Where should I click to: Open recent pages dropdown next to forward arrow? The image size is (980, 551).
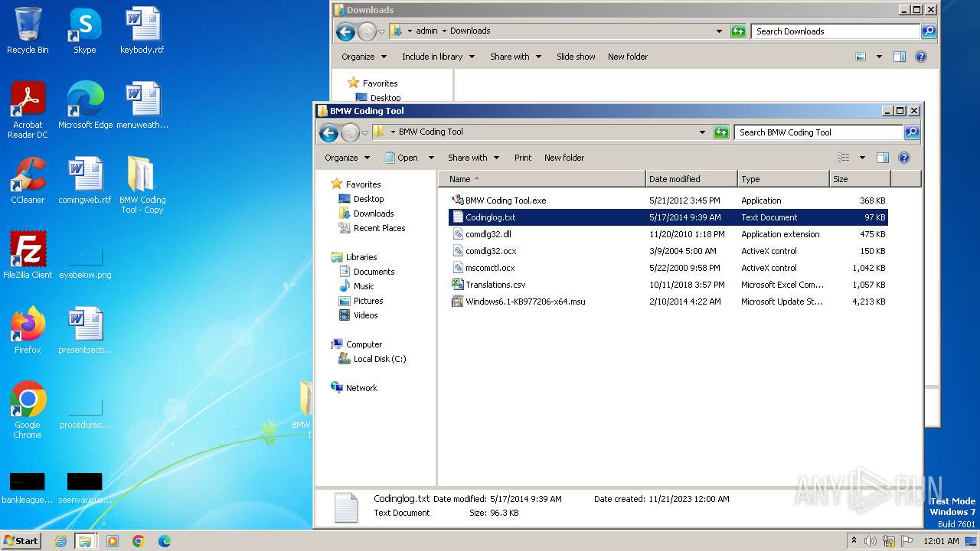(x=364, y=132)
